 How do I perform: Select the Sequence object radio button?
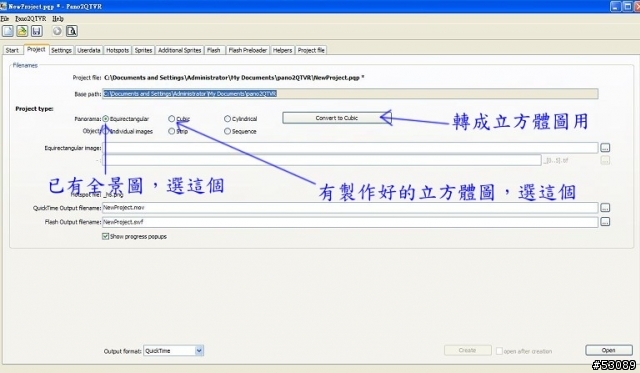point(227,131)
